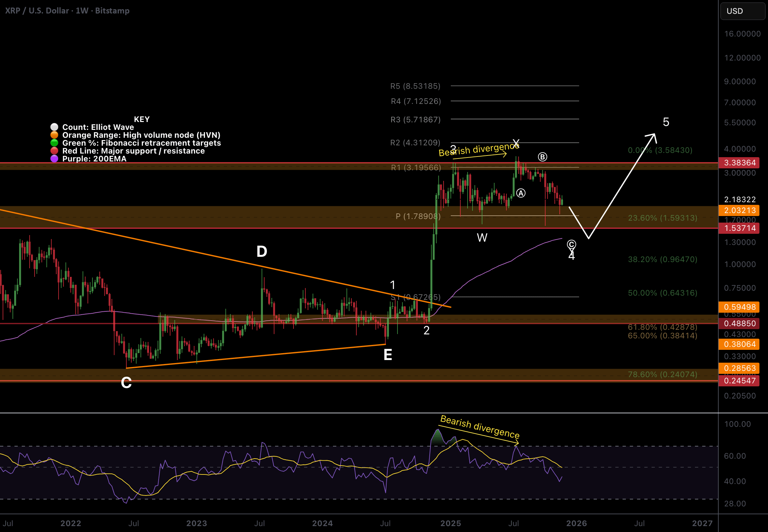Image resolution: width=768 pixels, height=532 pixels.
Task: Click the red 3.38364 price label
Action: tap(739, 163)
